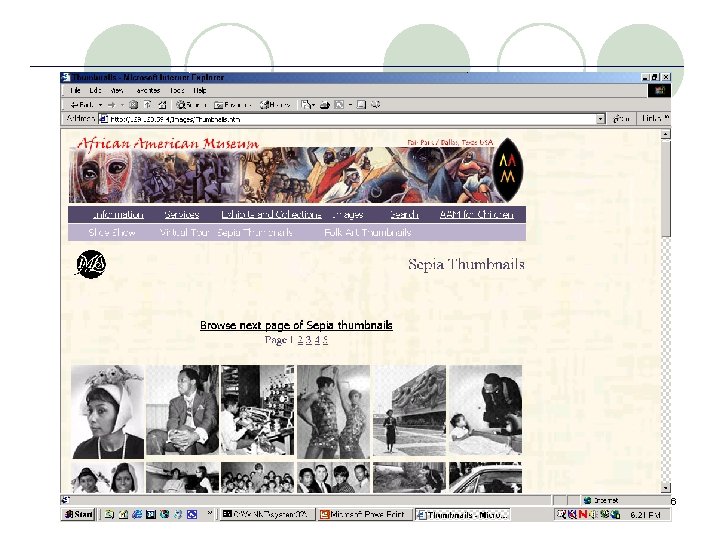The width and height of the screenshot is (720, 540).
Task: Open the Slide Show sub-navigation item
Action: (x=112, y=232)
